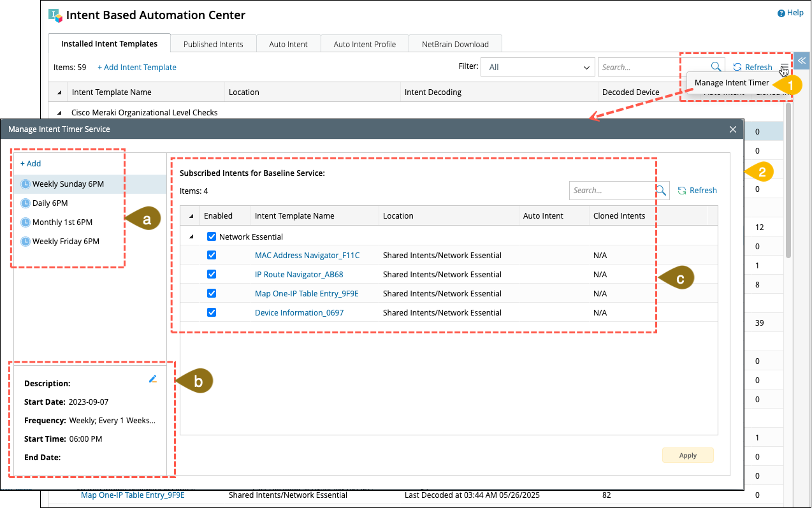Choose Manage Intent Timer menu item
812x508 pixels.
(x=731, y=83)
